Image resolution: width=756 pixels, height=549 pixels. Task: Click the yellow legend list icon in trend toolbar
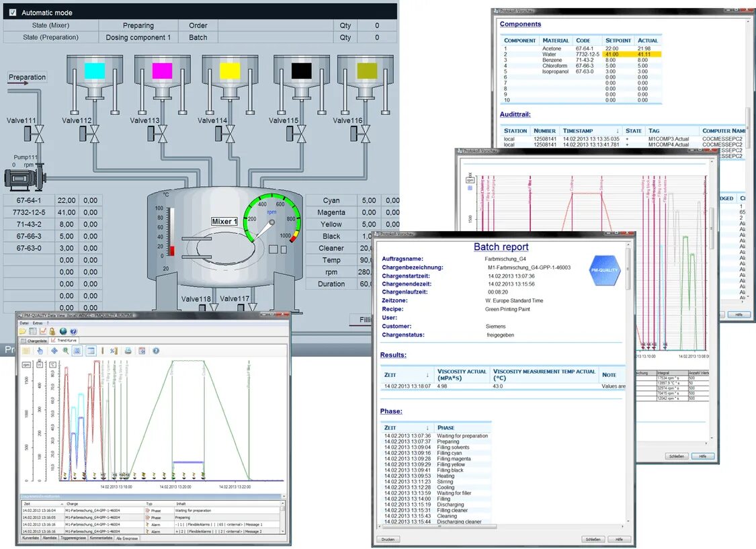tap(26, 351)
